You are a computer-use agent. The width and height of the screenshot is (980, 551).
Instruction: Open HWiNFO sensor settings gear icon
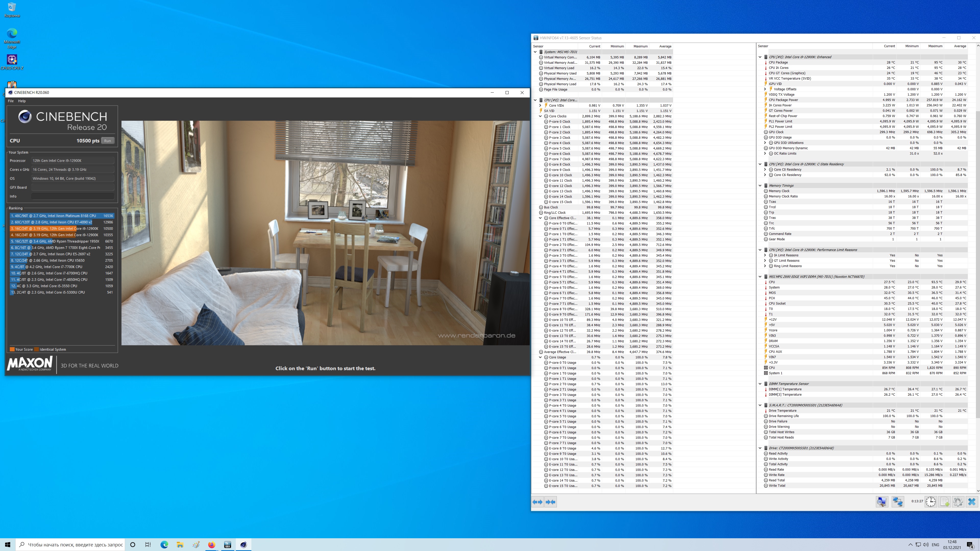pyautogui.click(x=958, y=502)
